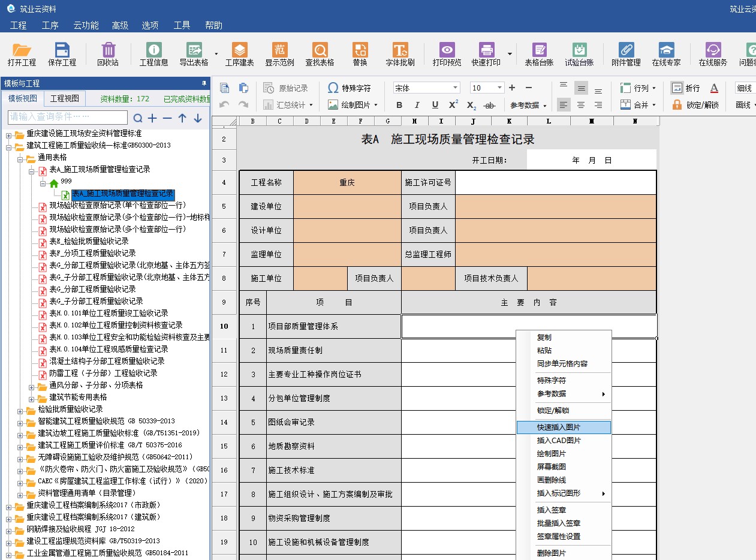
Task: Click the 导出表格 export icon
Action: (x=194, y=54)
